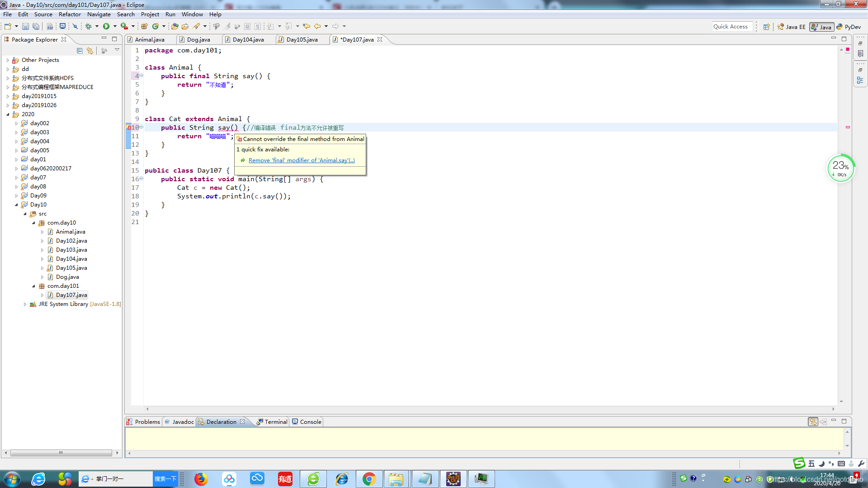
Task: Click the Collapse All icon in Package Explorer
Action: 80,51
